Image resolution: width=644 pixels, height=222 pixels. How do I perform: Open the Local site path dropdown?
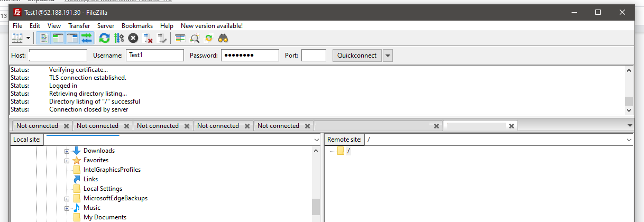click(x=316, y=140)
